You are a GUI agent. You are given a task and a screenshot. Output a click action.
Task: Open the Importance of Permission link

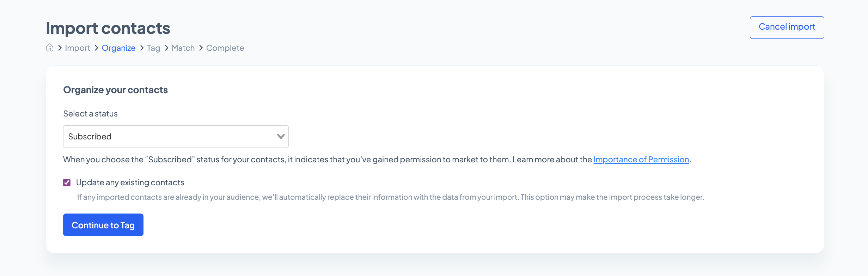pos(641,160)
